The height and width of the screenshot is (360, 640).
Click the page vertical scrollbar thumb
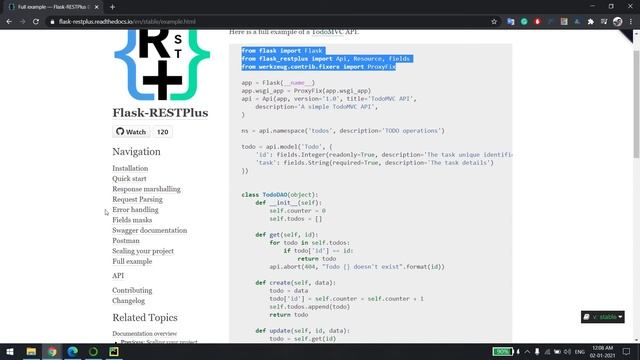pos(636,104)
